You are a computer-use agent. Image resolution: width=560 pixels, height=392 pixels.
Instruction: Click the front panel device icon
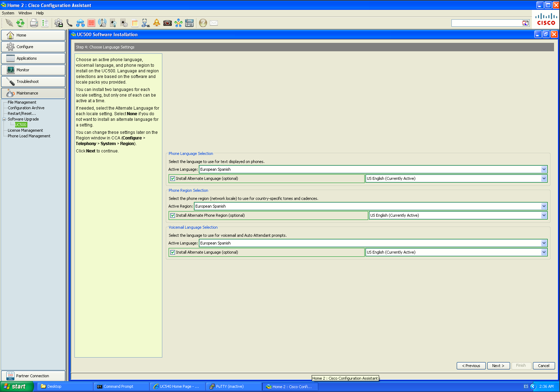coord(189,23)
